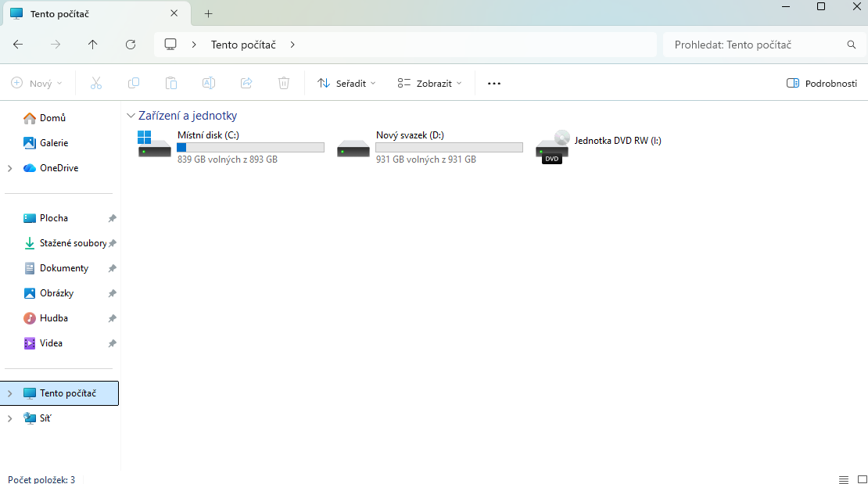The image size is (868, 484).
Task: Open the Stažené soubory folder
Action: click(72, 243)
